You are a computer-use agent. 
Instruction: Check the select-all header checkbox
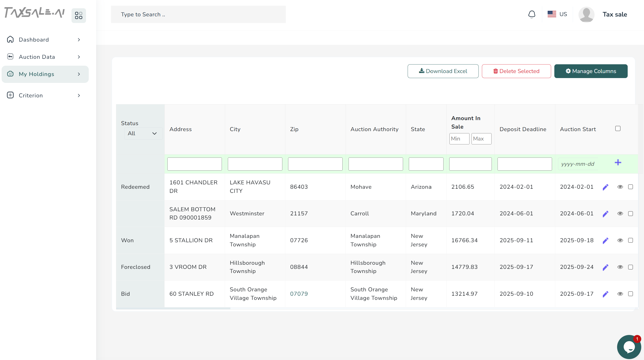point(618,128)
